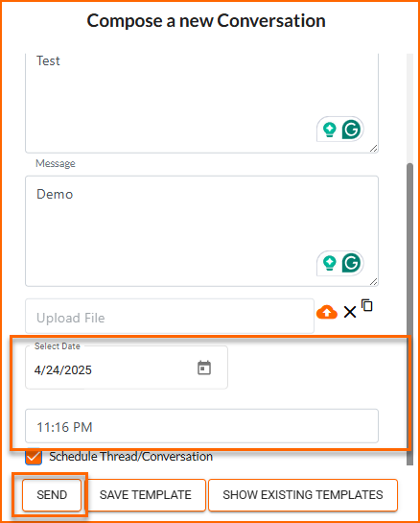
Task: Open the calendar picker icon
Action: (x=204, y=368)
